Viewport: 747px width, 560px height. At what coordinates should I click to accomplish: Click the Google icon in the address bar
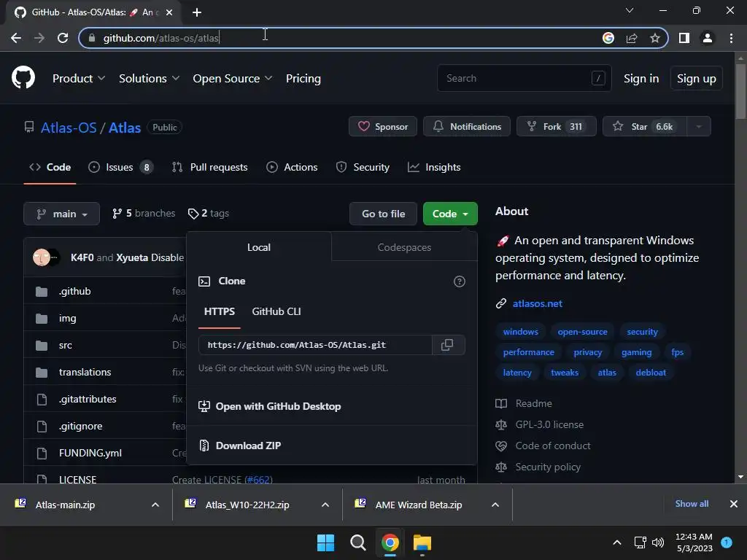608,38
